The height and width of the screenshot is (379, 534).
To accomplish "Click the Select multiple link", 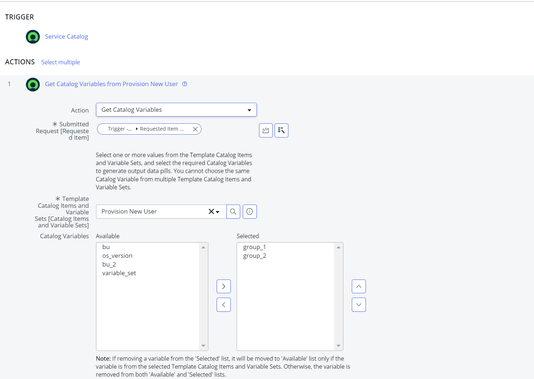I will click(x=61, y=62).
